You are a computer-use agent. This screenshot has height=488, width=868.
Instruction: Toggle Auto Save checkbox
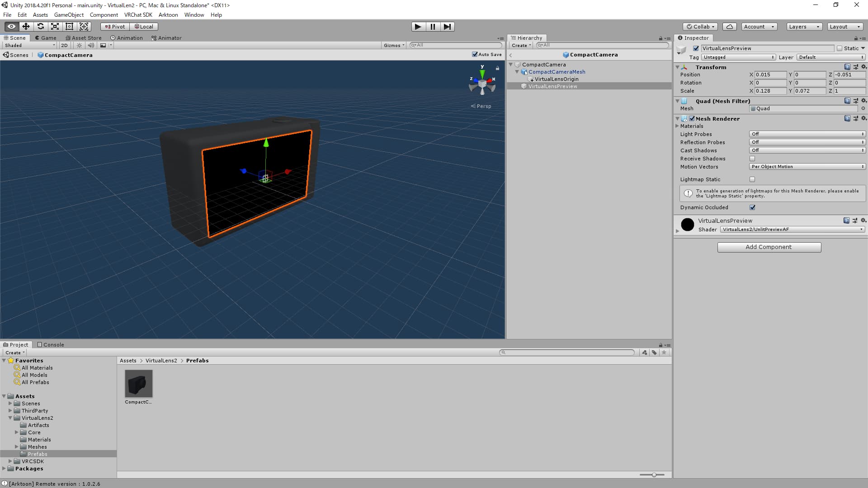[475, 54]
